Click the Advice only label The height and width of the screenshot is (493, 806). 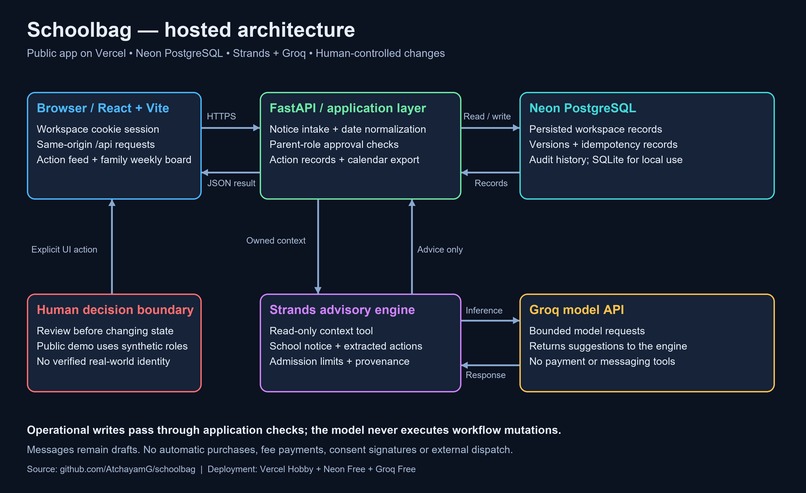coord(439,249)
